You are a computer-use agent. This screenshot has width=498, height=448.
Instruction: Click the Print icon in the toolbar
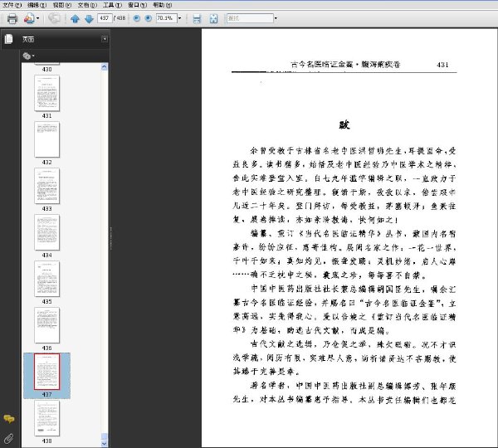pyautogui.click(x=12, y=18)
